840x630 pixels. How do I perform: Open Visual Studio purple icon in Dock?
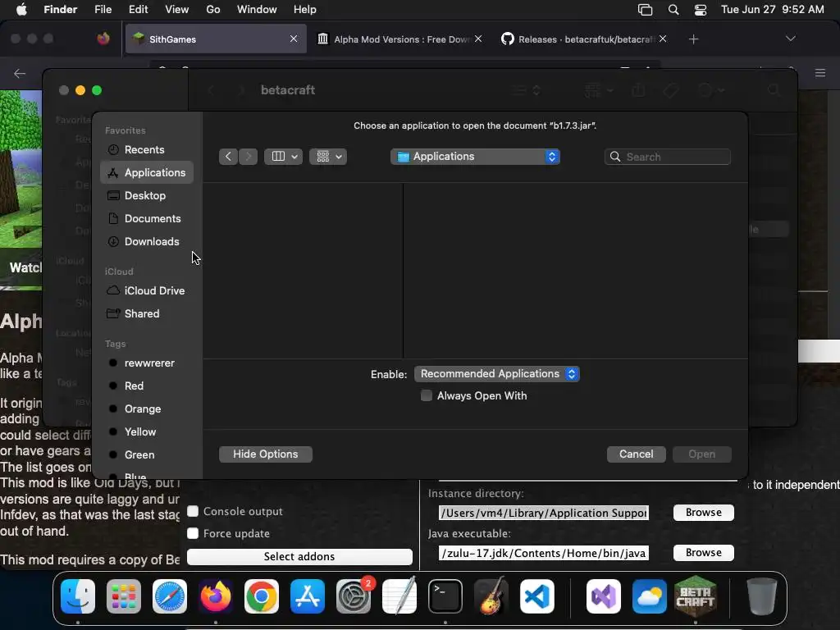pos(604,596)
